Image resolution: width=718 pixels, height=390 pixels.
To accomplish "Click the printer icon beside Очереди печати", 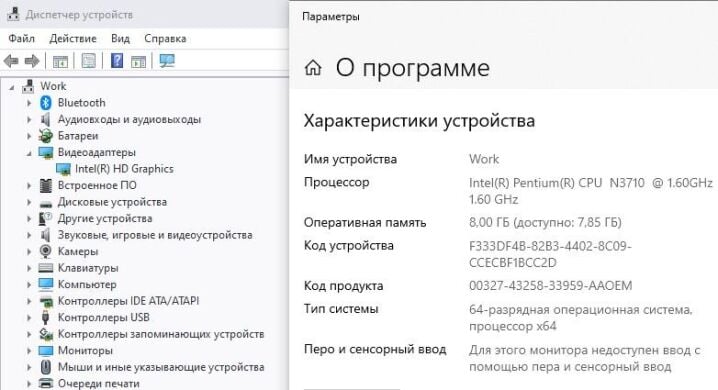I will coord(46,383).
